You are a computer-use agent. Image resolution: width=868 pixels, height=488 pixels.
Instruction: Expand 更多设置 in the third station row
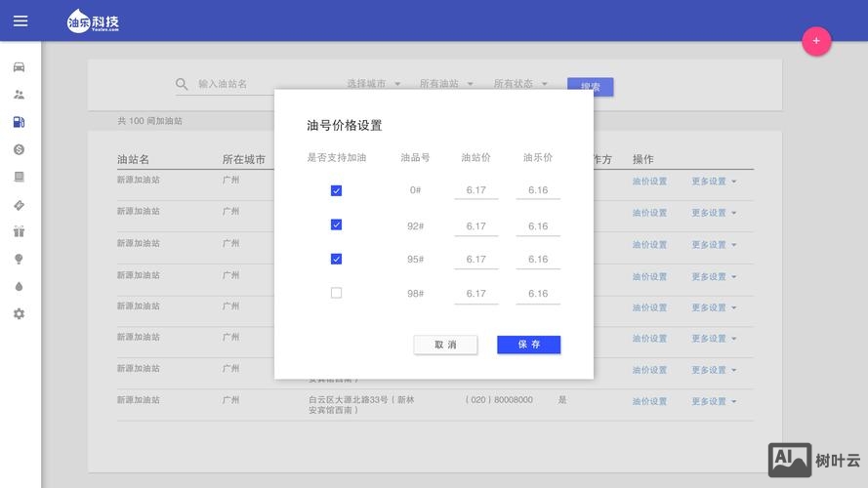pos(714,245)
